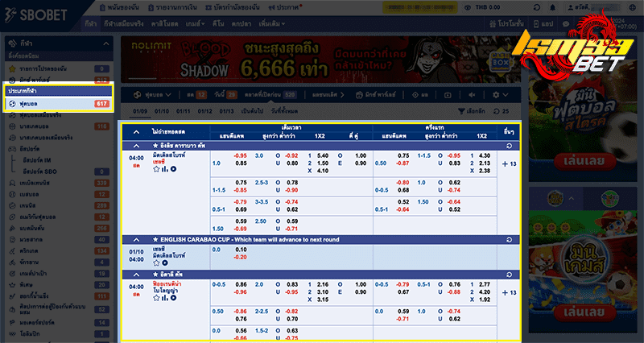This screenshot has width=644, height=343.
Task: Select Football (ฟุตบอล) 617 in sidebar
Action: [59, 104]
